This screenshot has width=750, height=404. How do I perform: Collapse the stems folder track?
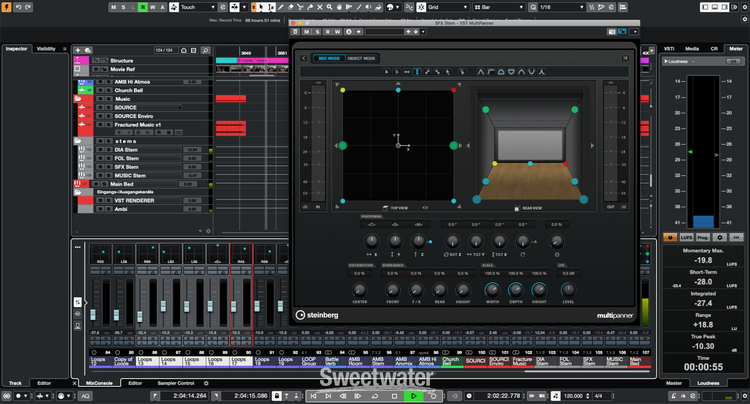[77, 141]
